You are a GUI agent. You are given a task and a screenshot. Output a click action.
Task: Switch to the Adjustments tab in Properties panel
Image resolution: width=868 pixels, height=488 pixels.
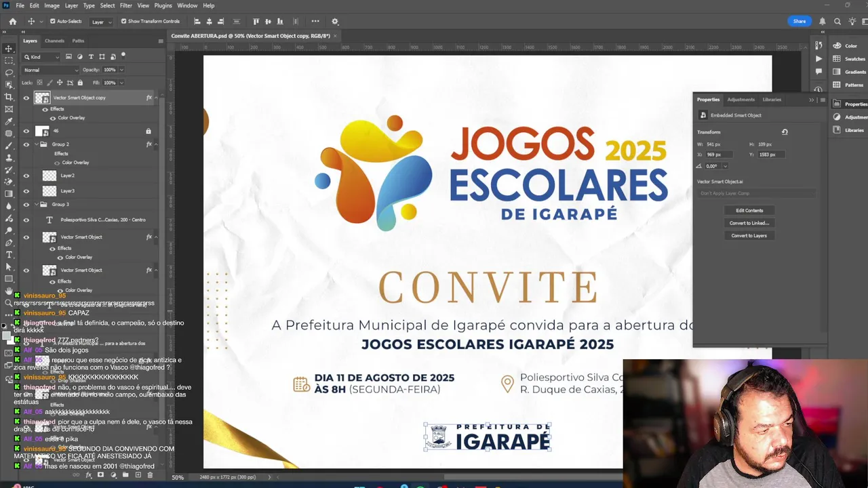(741, 100)
